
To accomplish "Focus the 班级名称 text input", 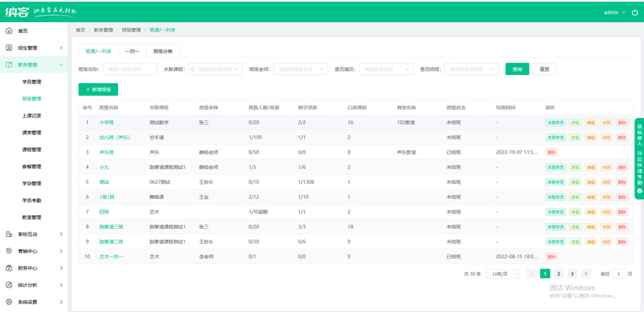I will [130, 69].
